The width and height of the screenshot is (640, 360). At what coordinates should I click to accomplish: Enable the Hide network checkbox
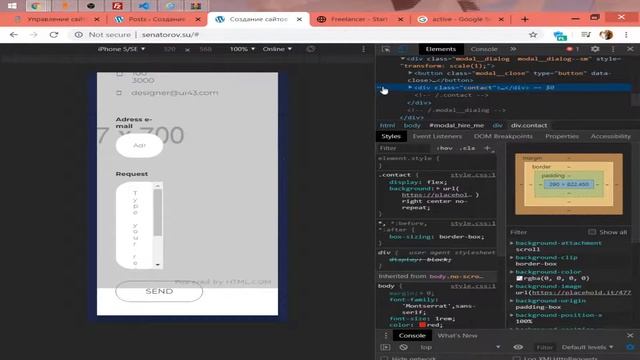pyautogui.click(x=384, y=358)
